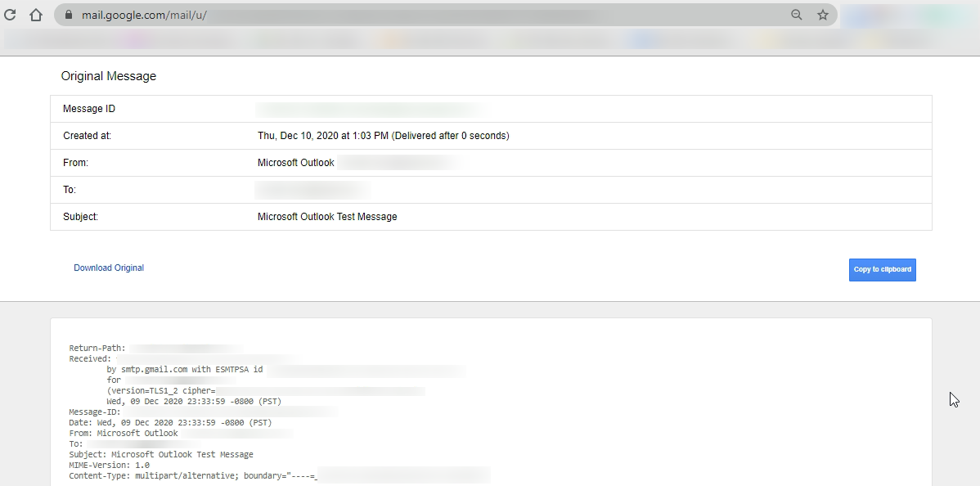Select the Subject row in the message table
This screenshot has width=980, height=486.
[x=491, y=216]
